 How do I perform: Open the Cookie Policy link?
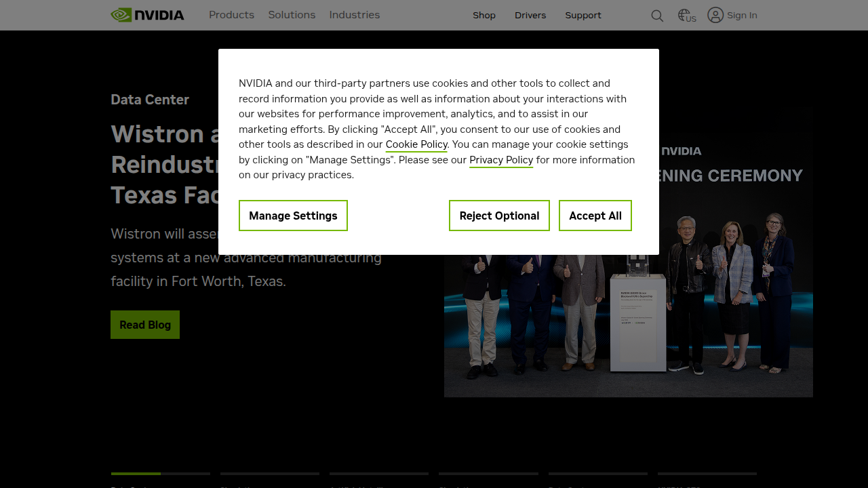(x=416, y=144)
